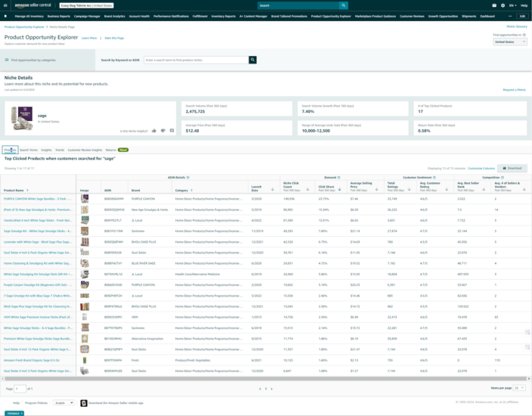Click the top Seller Central search field
The image size is (532, 416).
[x=298, y=5]
